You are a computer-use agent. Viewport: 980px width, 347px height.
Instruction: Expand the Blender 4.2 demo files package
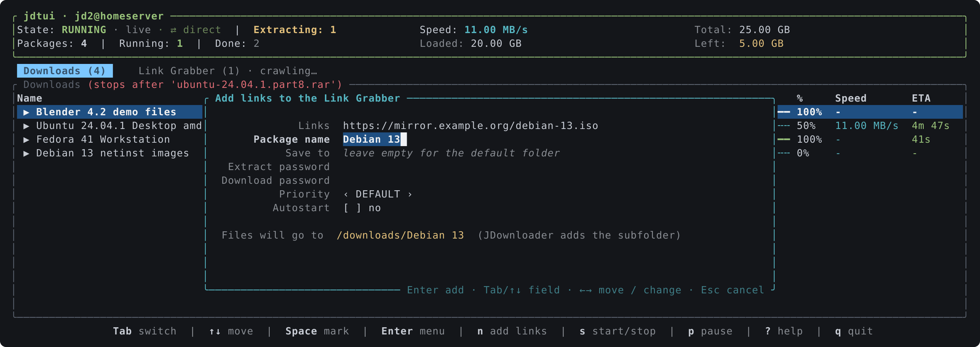coord(26,112)
